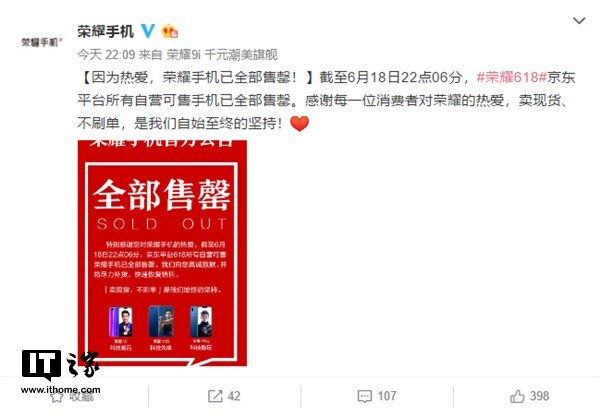Click the membership crown badge icon
The height and width of the screenshot is (416, 600).
point(170,31)
